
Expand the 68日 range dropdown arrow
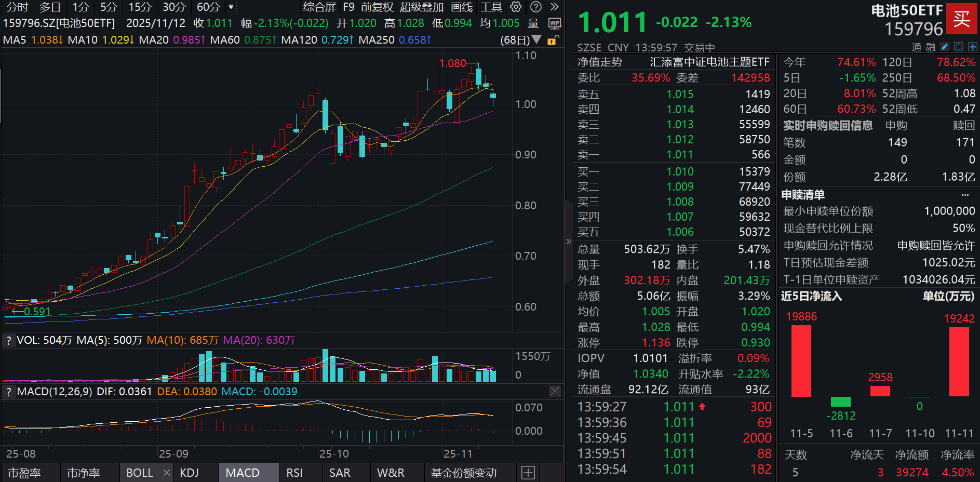536,40
